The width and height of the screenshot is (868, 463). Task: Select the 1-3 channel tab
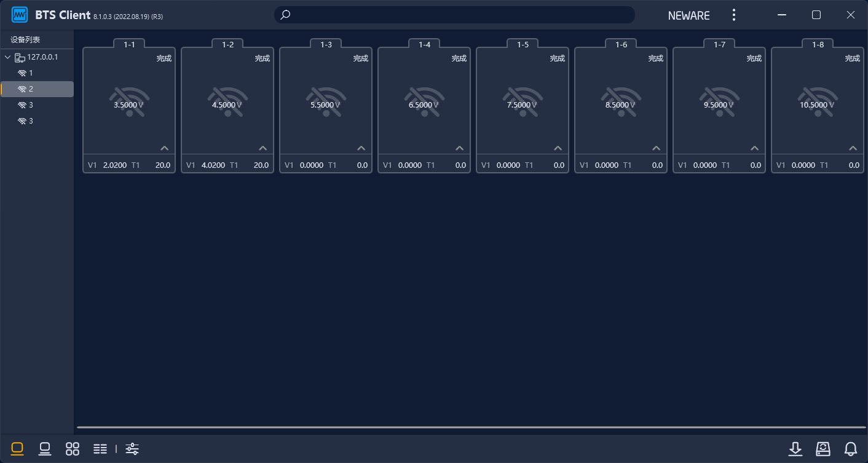(x=326, y=44)
